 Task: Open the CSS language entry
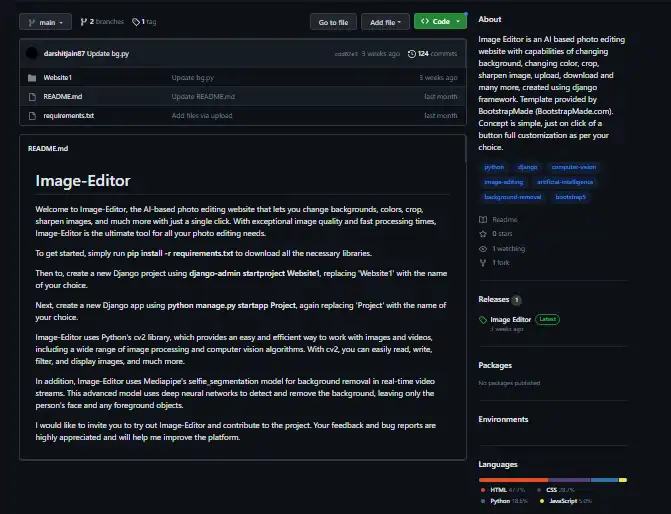point(556,490)
